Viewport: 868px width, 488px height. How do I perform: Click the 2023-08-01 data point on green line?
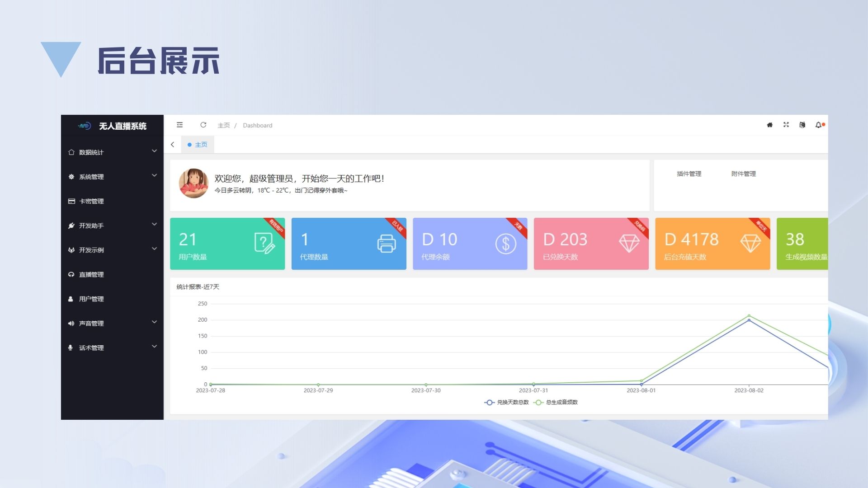641,381
